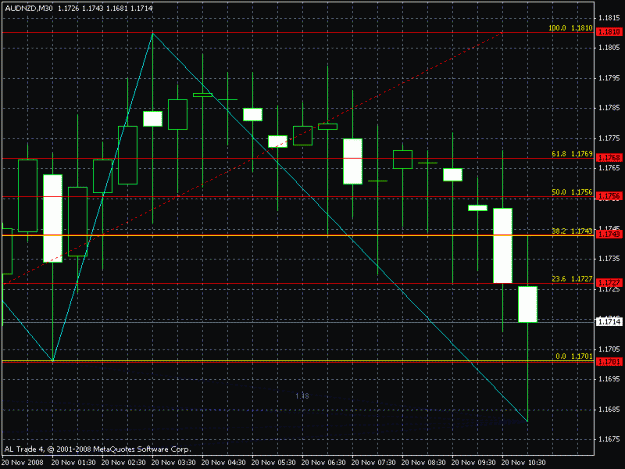Screen dimensions: 625x469
Task: Select the Fibonacci label '100.0 1.1810'
Action: tap(570, 28)
